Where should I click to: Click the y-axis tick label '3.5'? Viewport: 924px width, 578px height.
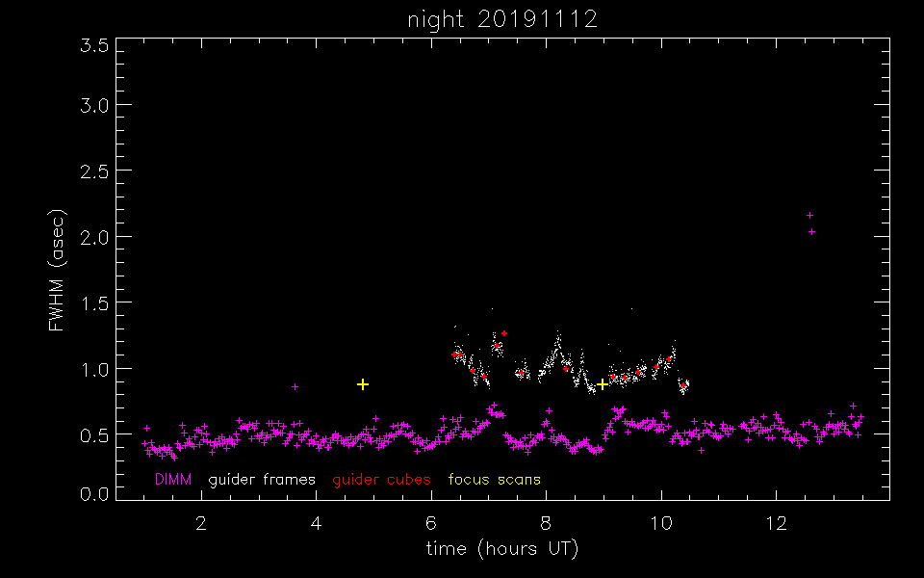click(94, 46)
